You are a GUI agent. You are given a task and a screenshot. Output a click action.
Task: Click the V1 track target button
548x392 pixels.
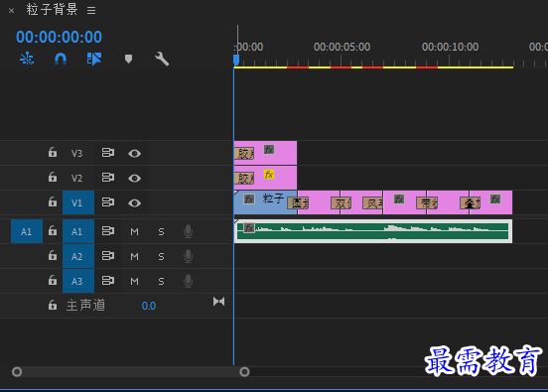tap(78, 202)
